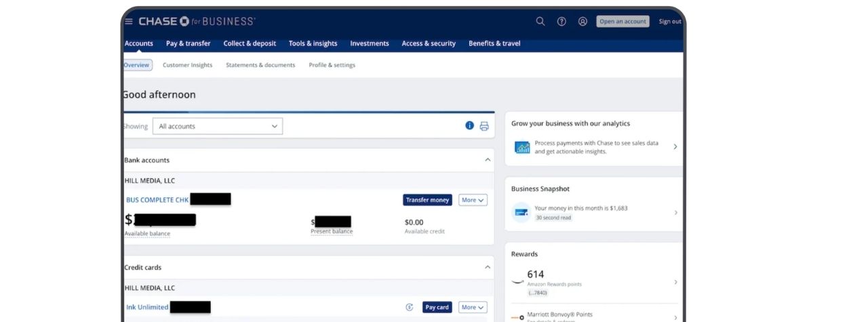Click the Transfer money button
868x322 pixels.
pos(427,200)
